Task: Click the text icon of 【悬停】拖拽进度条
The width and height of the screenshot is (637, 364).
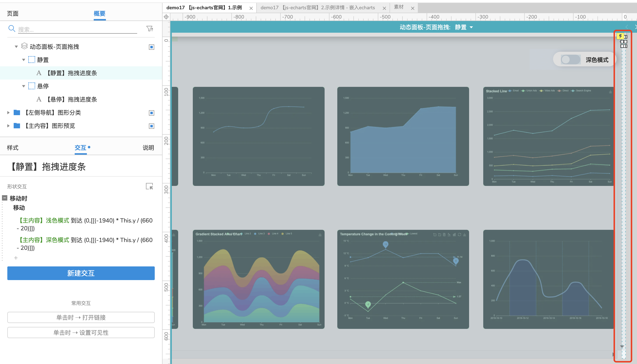Action: tap(39, 99)
